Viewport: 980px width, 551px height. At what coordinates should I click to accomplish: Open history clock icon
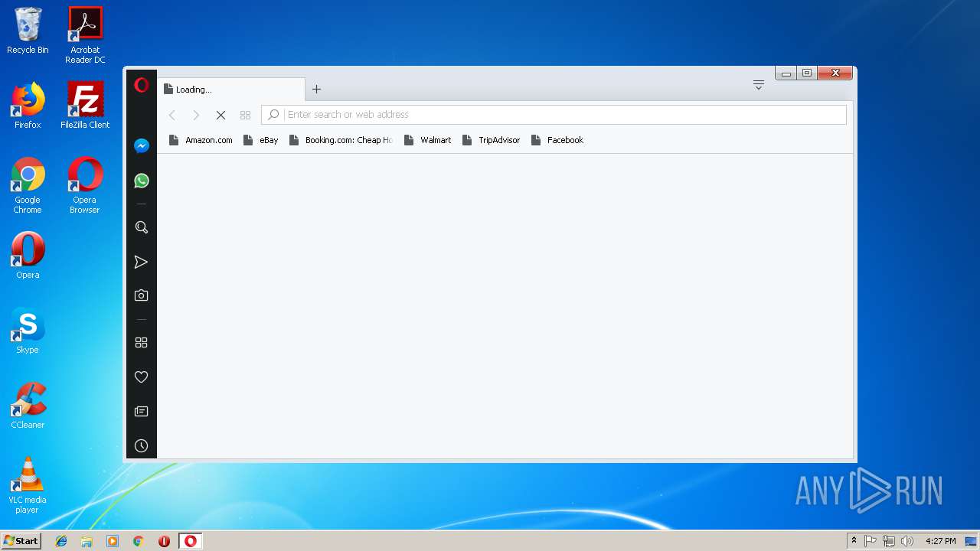[141, 445]
